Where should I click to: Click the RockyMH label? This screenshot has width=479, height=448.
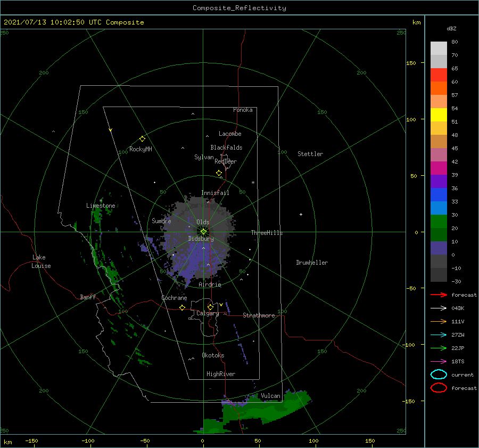[141, 149]
